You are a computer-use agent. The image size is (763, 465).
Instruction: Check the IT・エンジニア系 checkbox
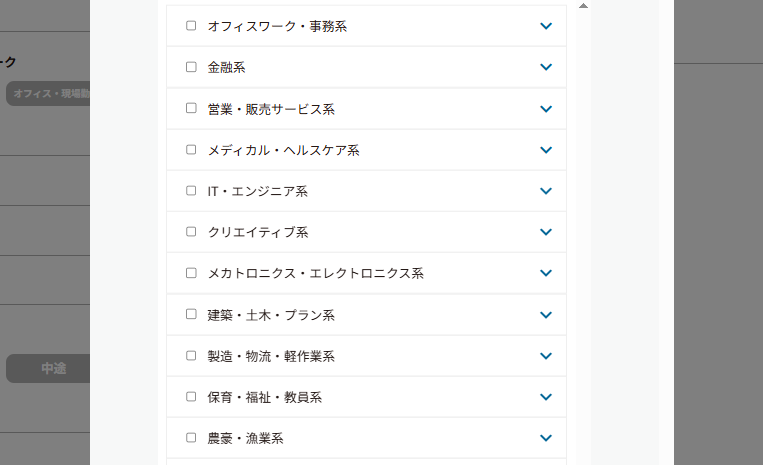pyautogui.click(x=191, y=191)
